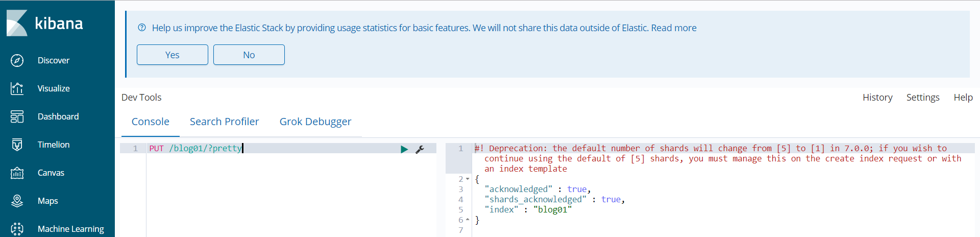Open Dashboard via its sidebar icon

tap(17, 116)
